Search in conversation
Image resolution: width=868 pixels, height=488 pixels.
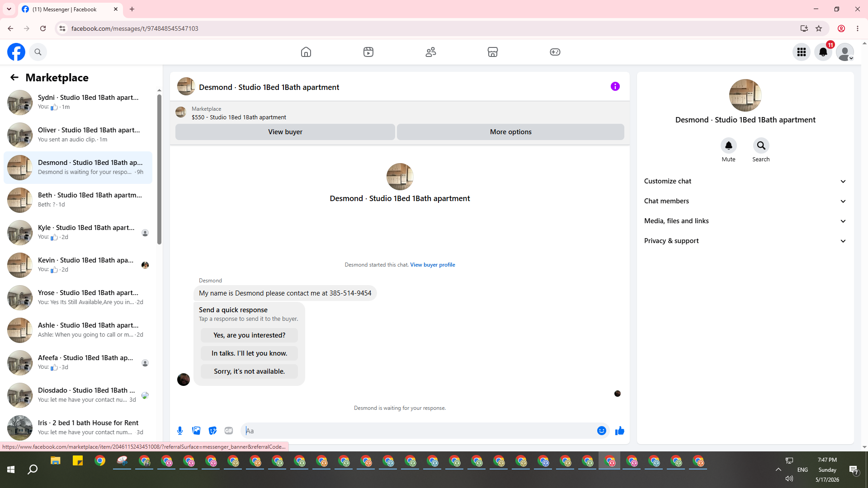click(761, 145)
